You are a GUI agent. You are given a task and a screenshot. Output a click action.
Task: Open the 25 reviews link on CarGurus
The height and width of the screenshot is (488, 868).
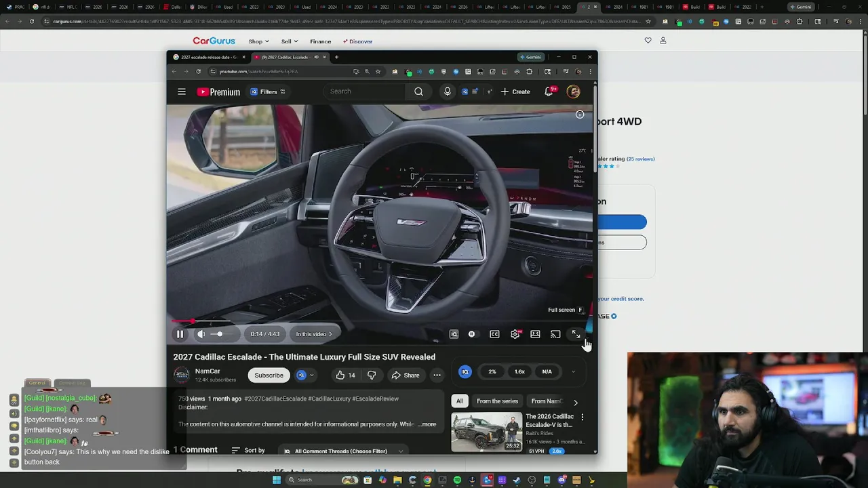click(x=641, y=159)
